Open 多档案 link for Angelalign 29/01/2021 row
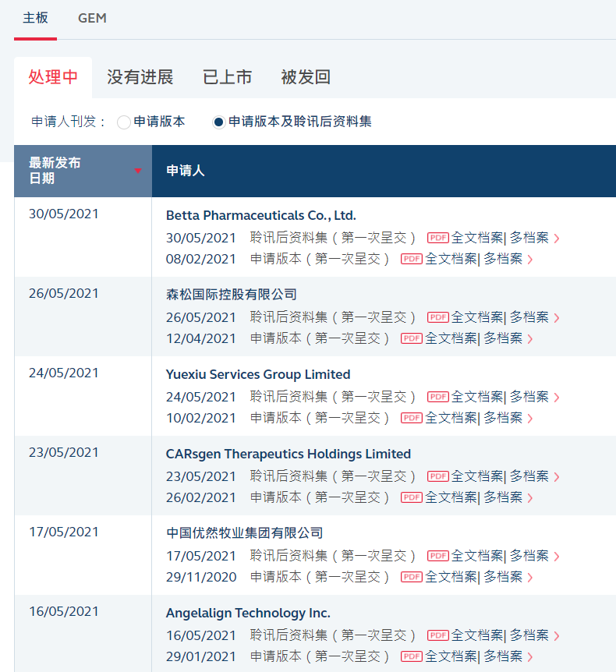616x672 pixels. click(503, 656)
